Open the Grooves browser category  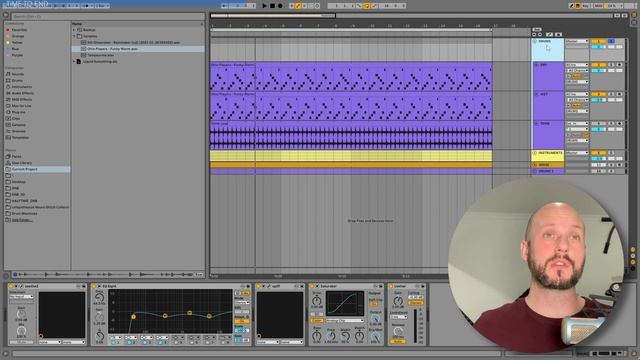pyautogui.click(x=18, y=131)
